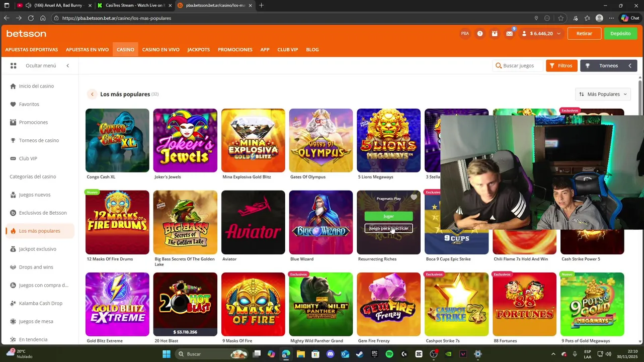Open Jackpots tab
The image size is (644, 362).
coord(198,50)
